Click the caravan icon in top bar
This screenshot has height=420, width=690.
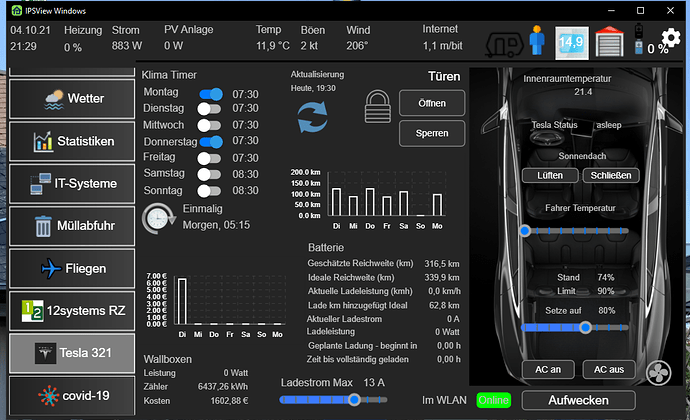point(504,44)
